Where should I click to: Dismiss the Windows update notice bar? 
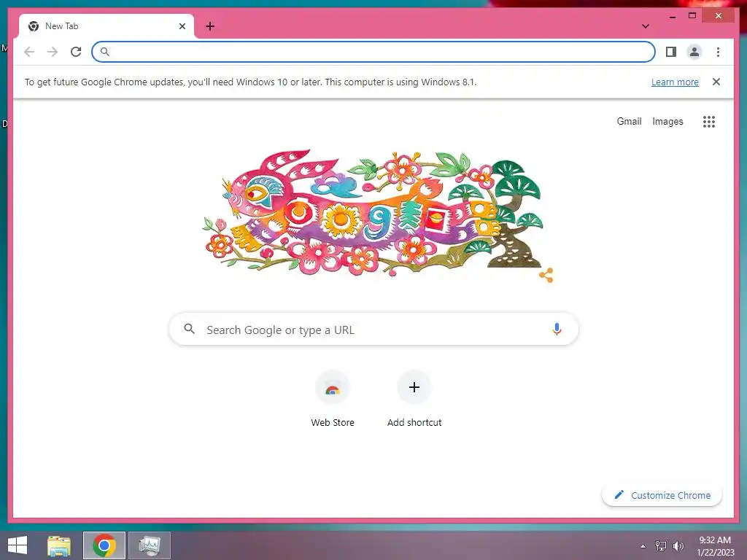(x=716, y=82)
